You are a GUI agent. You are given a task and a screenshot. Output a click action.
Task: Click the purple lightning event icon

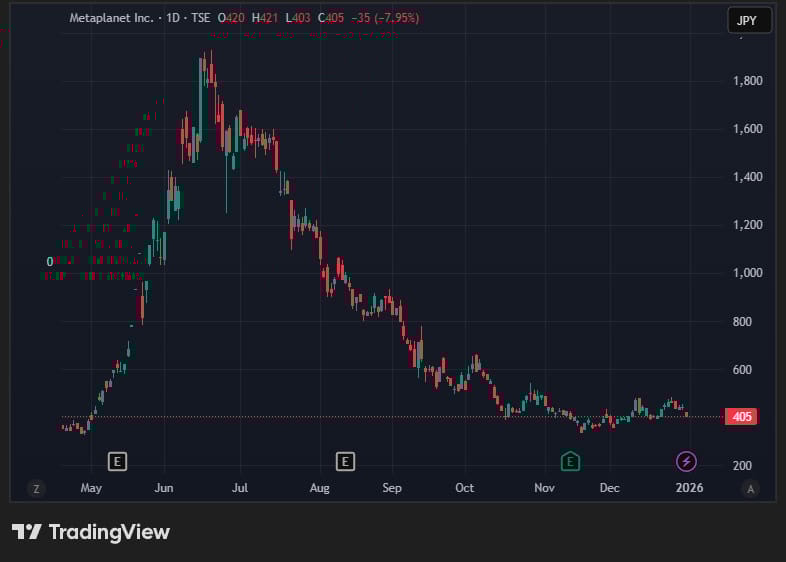click(x=686, y=461)
